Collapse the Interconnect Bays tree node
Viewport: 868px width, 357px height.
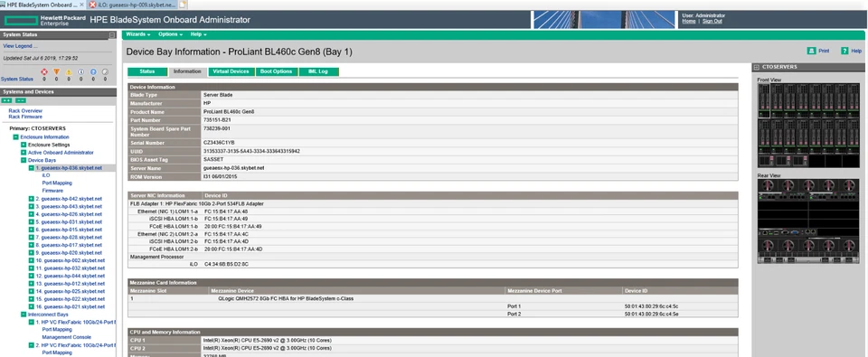point(24,315)
